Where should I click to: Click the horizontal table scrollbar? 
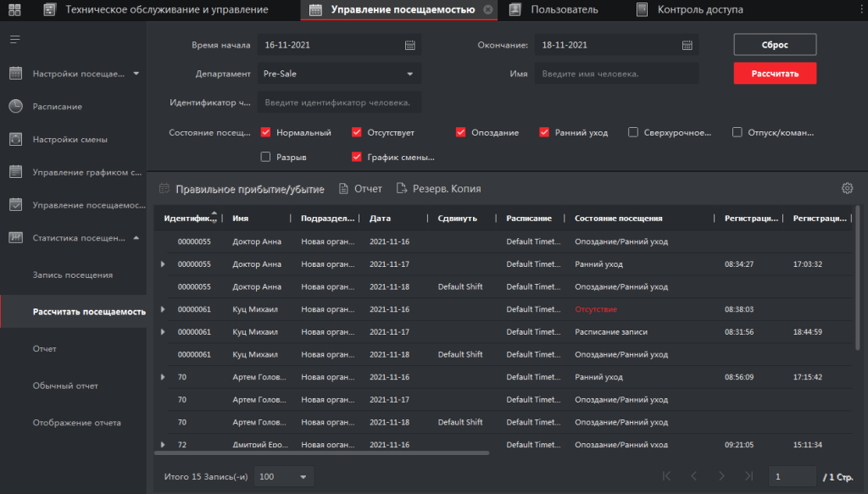tap(321, 453)
